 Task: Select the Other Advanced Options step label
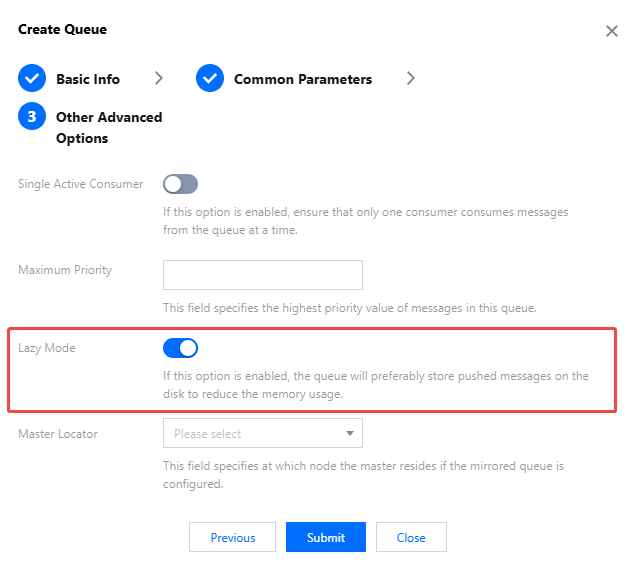(109, 127)
